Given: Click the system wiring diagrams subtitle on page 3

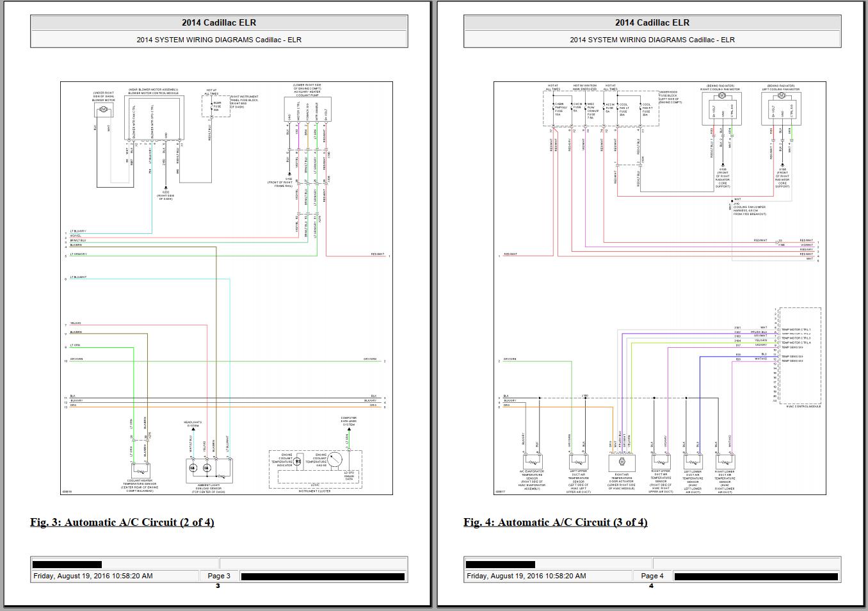Looking at the screenshot, I should point(219,40).
